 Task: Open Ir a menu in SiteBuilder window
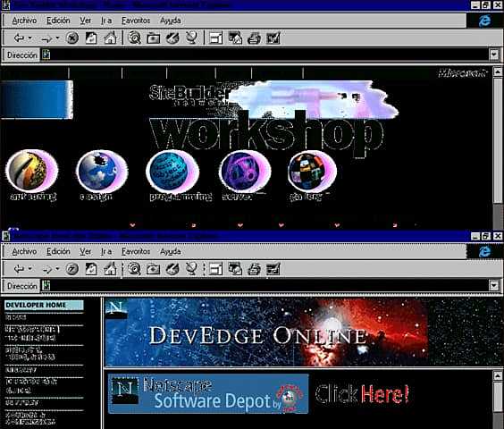pos(106,21)
